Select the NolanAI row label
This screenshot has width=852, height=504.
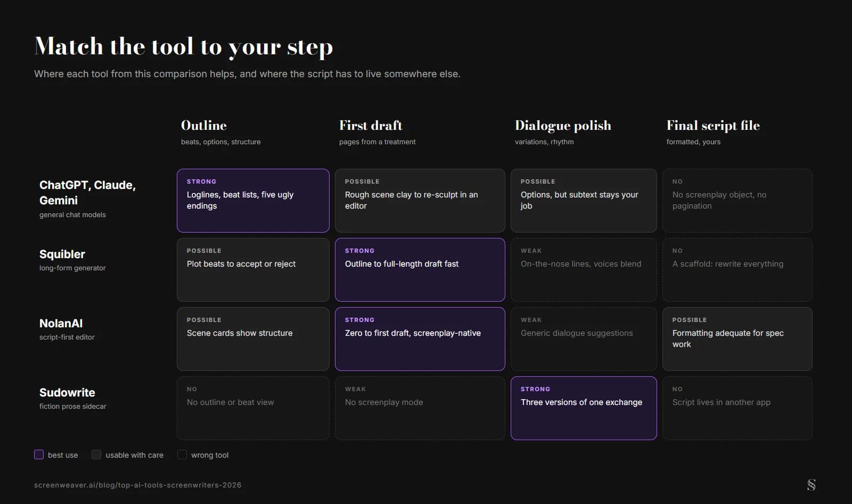(x=61, y=324)
